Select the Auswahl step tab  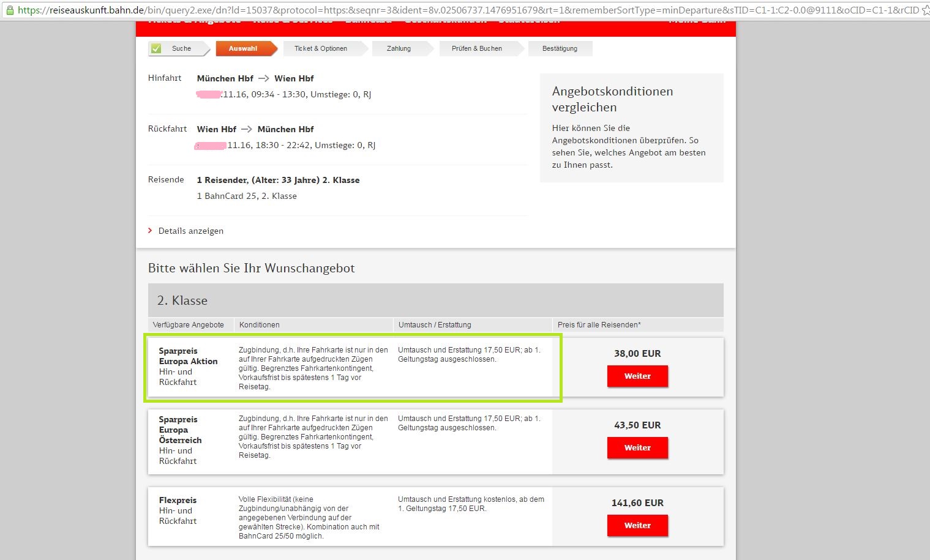[243, 48]
